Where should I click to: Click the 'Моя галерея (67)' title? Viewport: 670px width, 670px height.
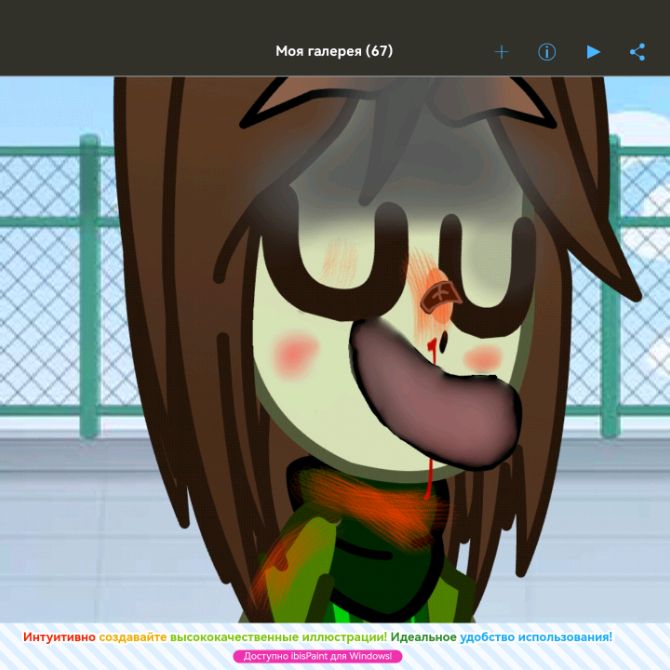[x=334, y=51]
